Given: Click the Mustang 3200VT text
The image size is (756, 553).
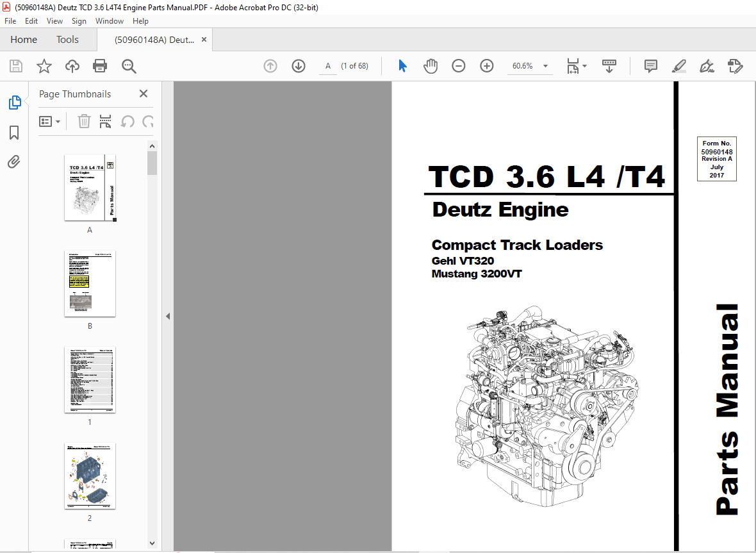Looking at the screenshot, I should tap(477, 274).
